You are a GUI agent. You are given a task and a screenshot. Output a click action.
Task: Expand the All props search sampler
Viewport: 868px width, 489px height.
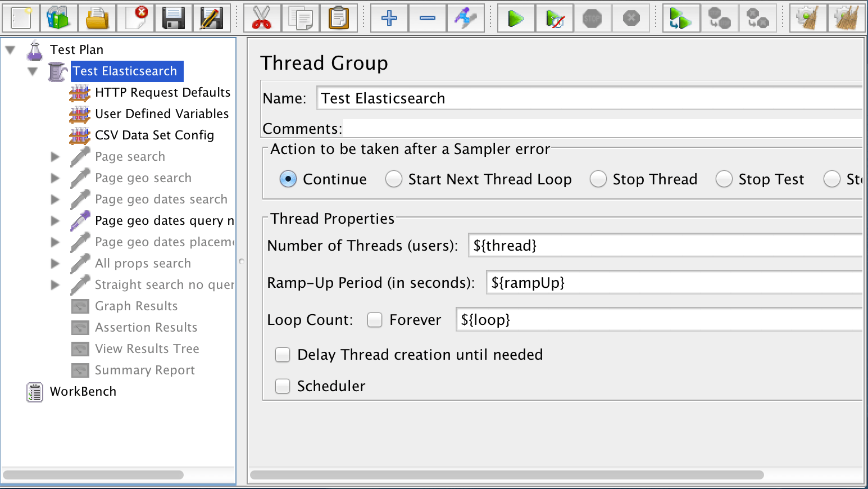click(x=54, y=263)
